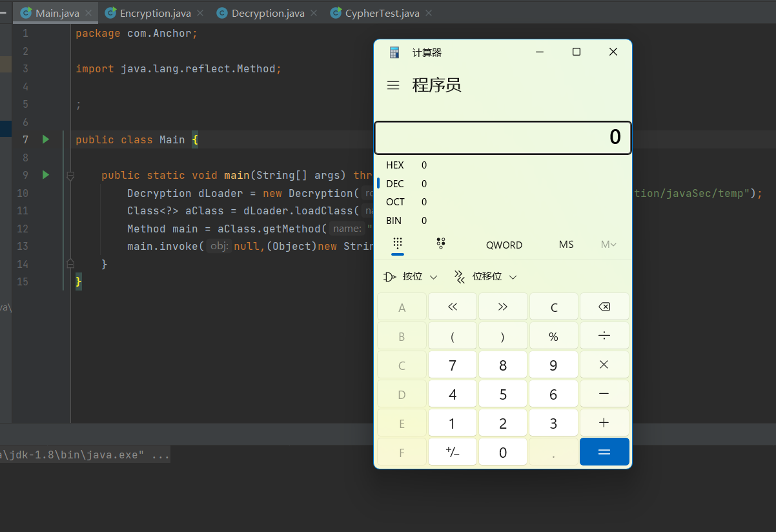Image resolution: width=776 pixels, height=532 pixels.
Task: Open the calculator hamburger navigation menu
Action: (x=393, y=85)
